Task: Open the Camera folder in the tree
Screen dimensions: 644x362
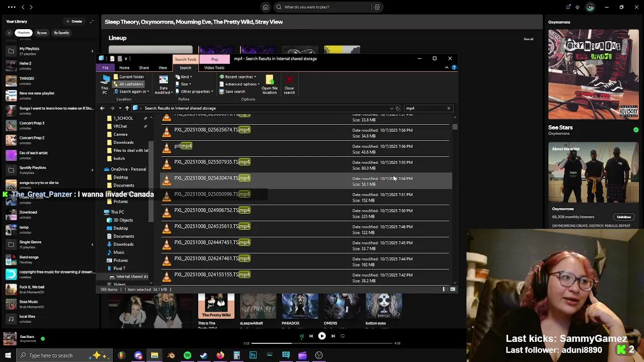Action: [x=120, y=134]
